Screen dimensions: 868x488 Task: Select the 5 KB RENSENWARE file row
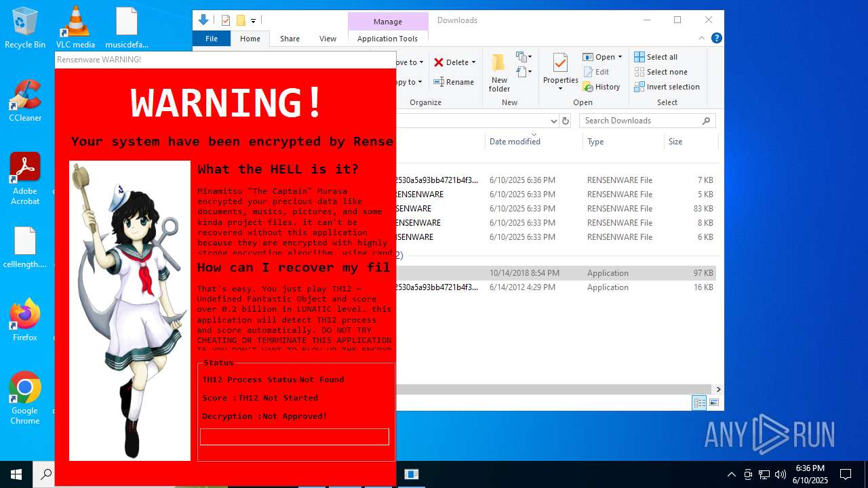(556, 195)
